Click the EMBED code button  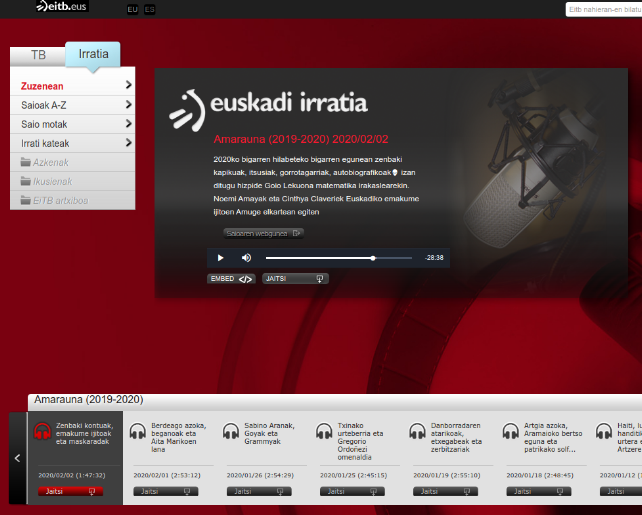point(232,279)
